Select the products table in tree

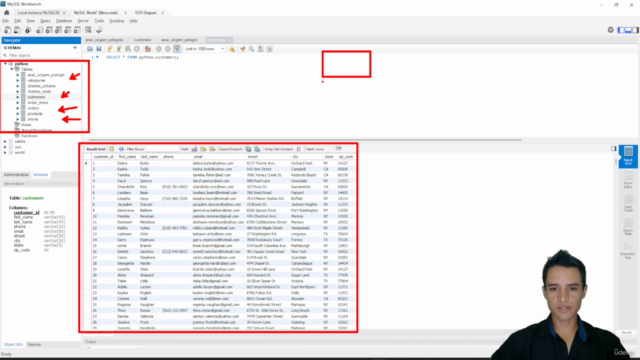(x=35, y=113)
